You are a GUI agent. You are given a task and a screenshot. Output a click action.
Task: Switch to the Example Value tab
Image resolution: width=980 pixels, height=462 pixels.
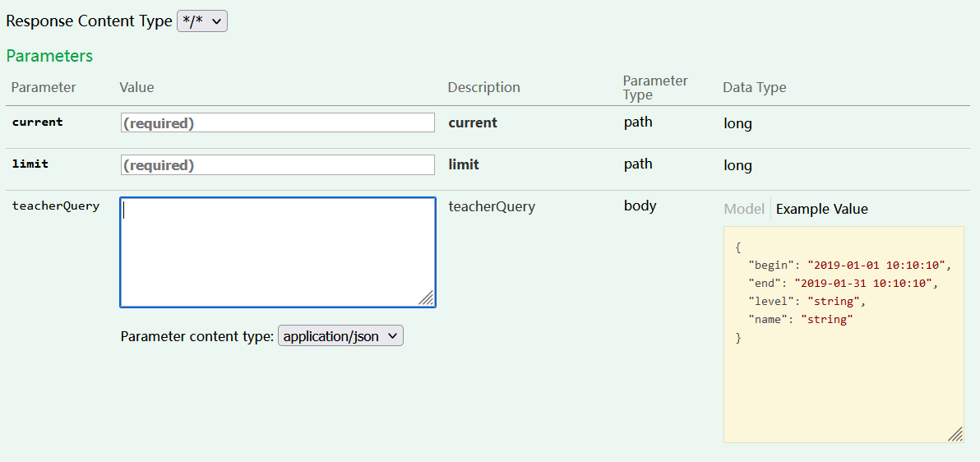(821, 209)
